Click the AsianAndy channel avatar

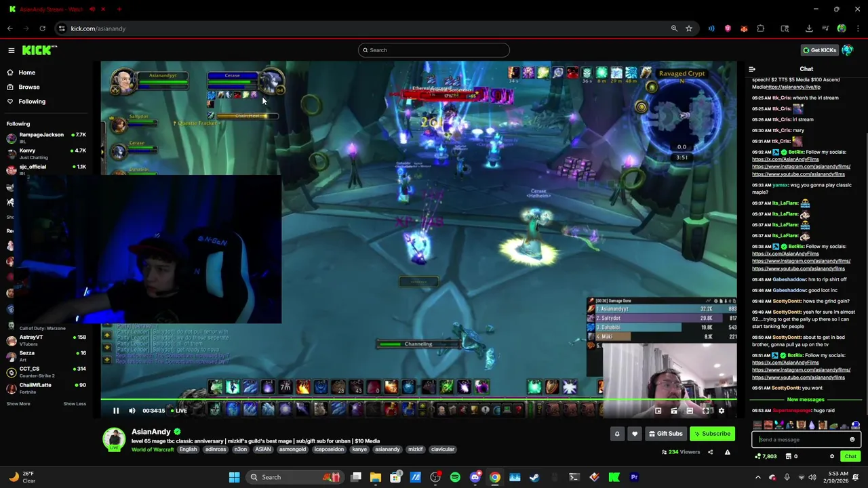[x=114, y=439]
